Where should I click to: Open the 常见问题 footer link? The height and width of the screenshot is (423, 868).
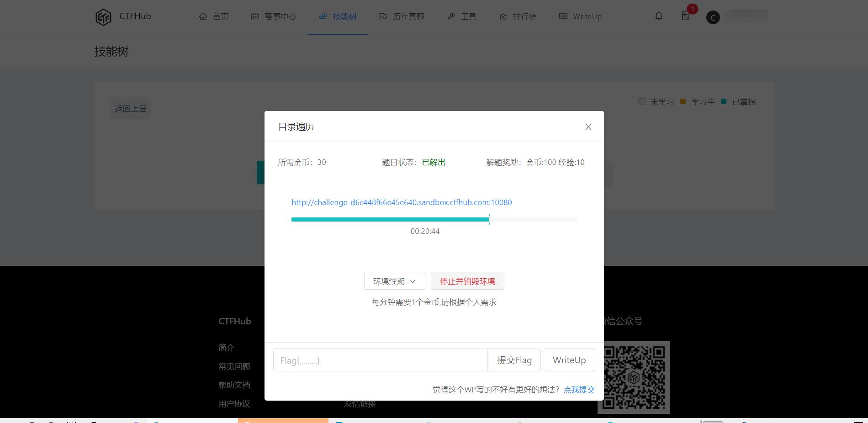pos(234,366)
